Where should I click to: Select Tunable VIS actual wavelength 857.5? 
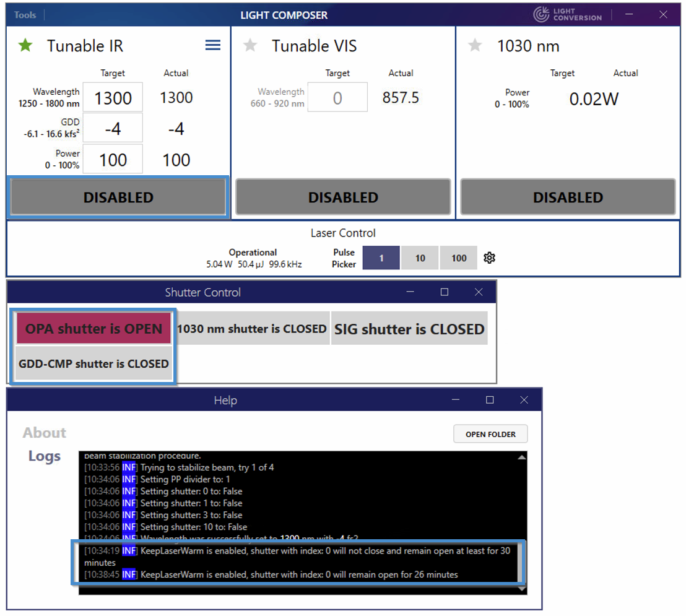point(401,98)
